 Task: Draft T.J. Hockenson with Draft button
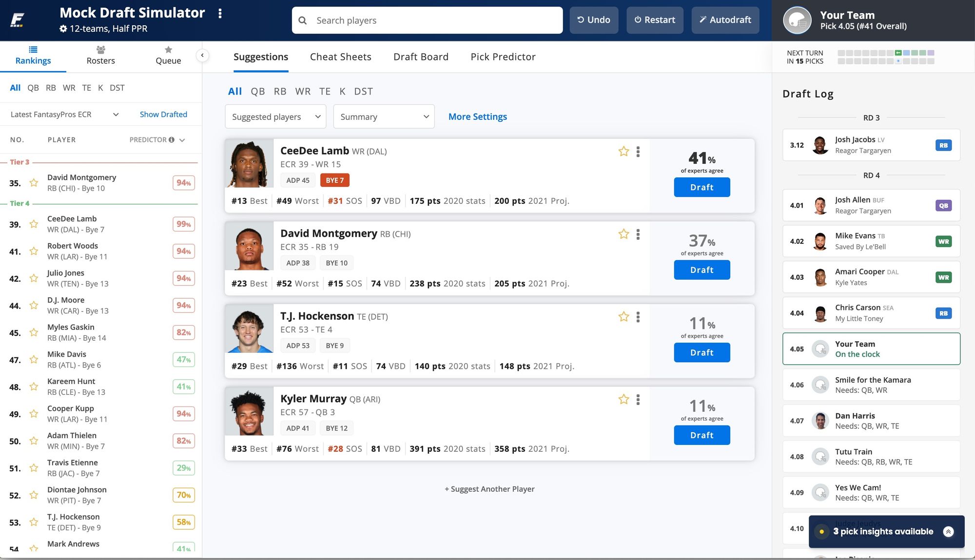tap(702, 352)
